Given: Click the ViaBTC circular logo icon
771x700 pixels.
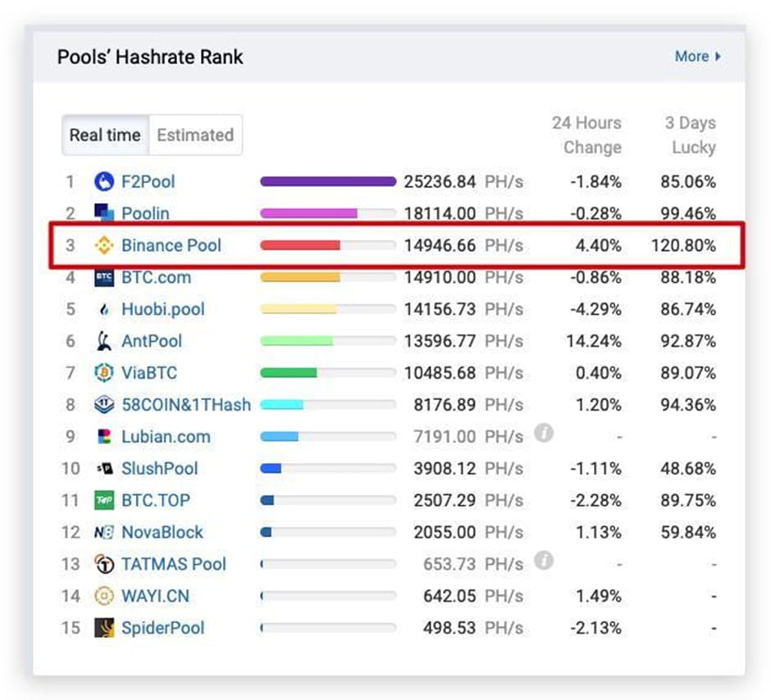Looking at the screenshot, I should point(104,373).
